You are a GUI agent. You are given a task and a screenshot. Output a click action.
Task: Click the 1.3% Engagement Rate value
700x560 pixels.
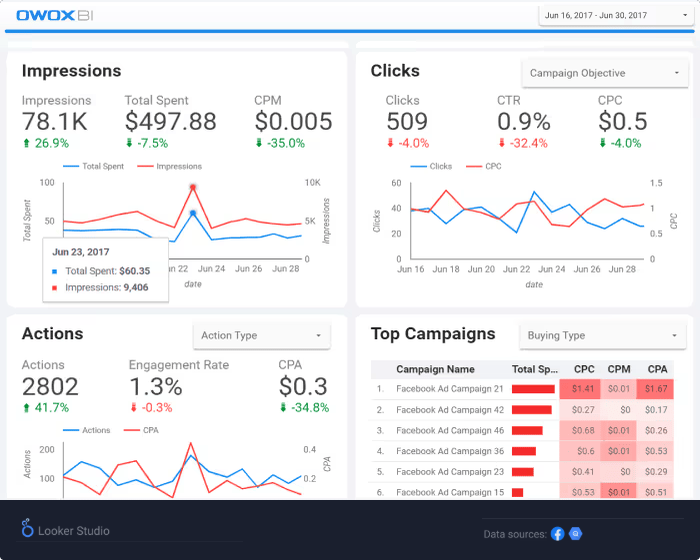coord(156,386)
